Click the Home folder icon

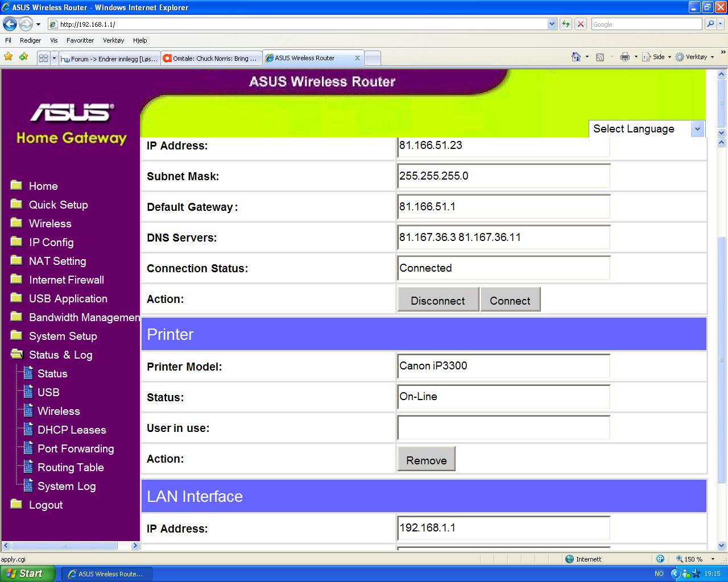click(16, 185)
